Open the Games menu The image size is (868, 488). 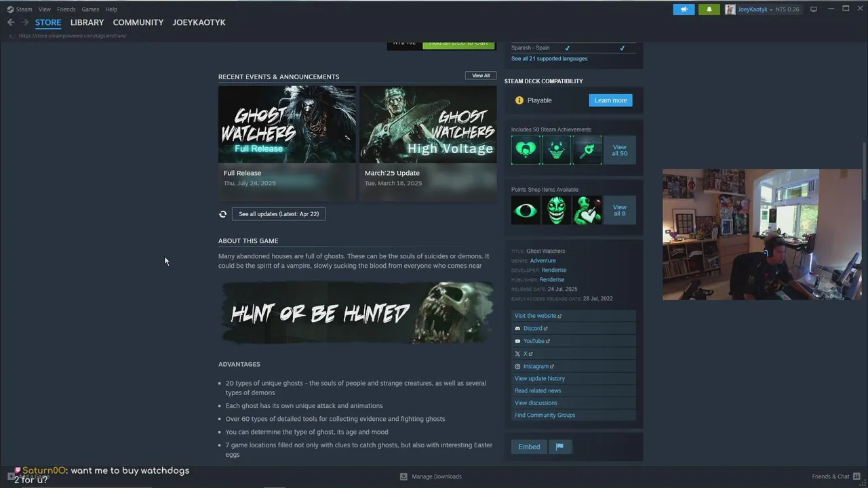[90, 9]
